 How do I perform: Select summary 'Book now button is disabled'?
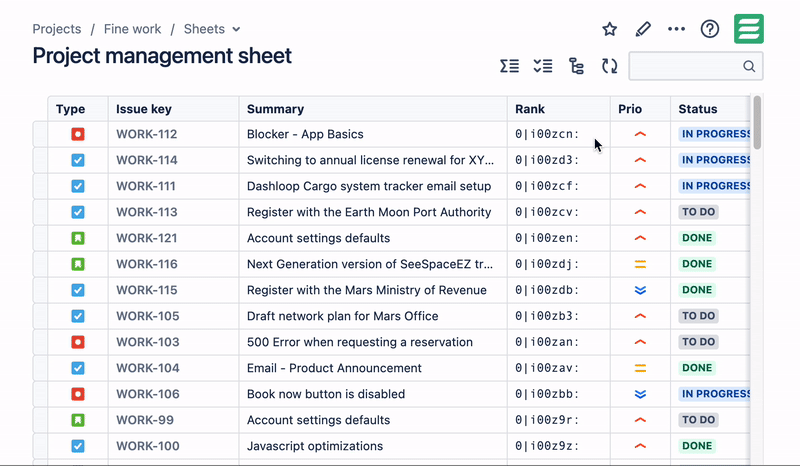(x=326, y=394)
